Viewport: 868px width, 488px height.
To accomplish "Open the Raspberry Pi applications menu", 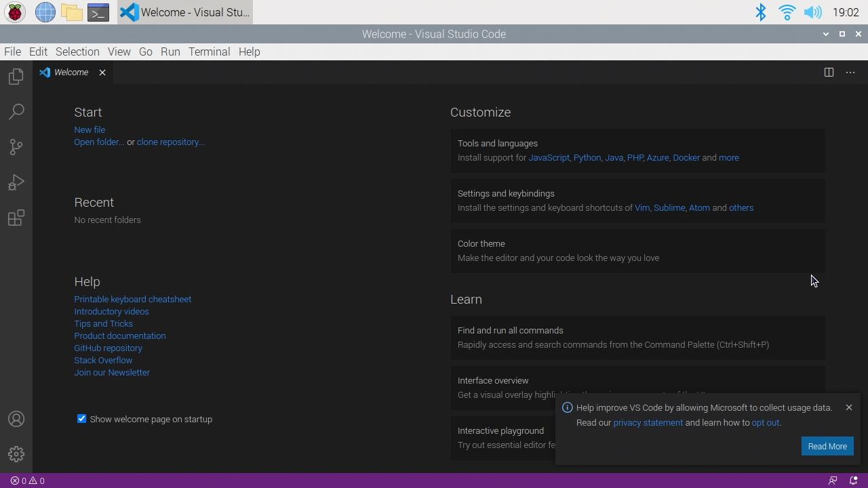I will pyautogui.click(x=14, y=12).
